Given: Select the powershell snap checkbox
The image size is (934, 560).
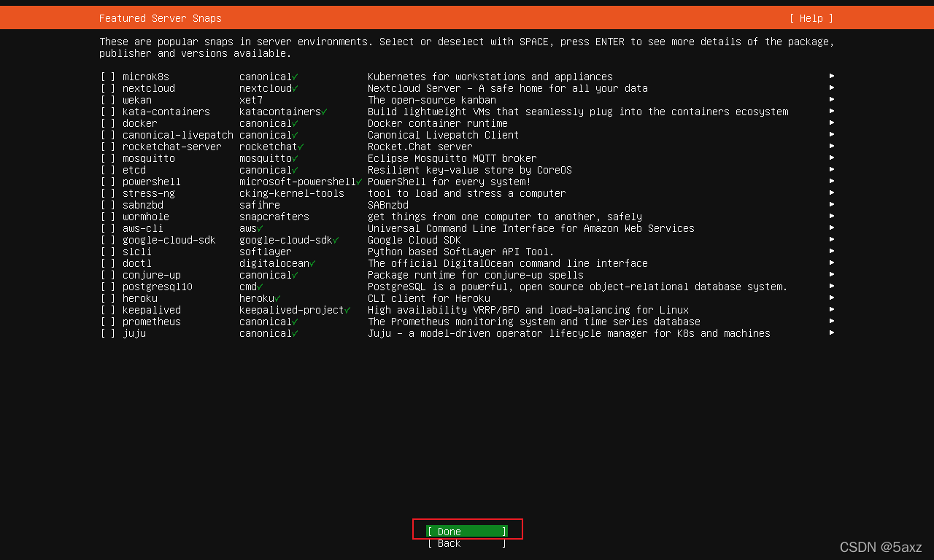Looking at the screenshot, I should coord(108,182).
